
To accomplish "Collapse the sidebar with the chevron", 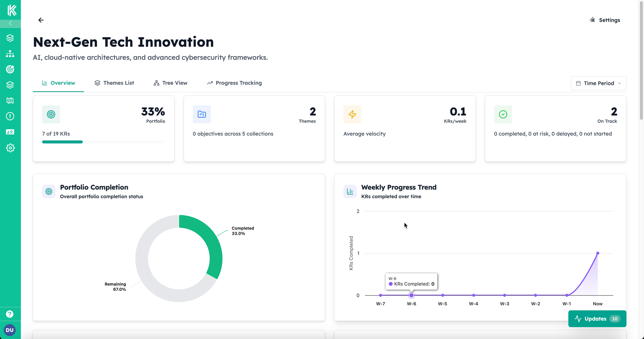I will (x=10, y=23).
